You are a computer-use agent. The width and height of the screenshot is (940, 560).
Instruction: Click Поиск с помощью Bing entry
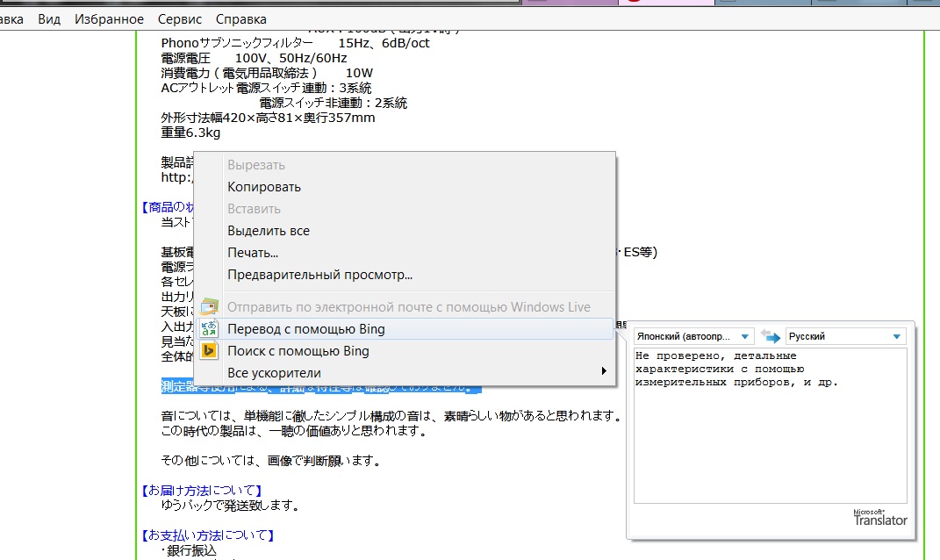point(405,351)
